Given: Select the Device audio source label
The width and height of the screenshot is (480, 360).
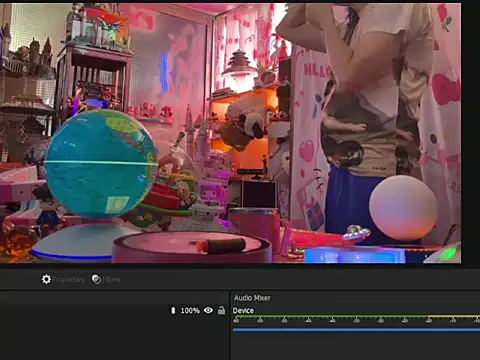Looking at the screenshot, I should point(243,310).
